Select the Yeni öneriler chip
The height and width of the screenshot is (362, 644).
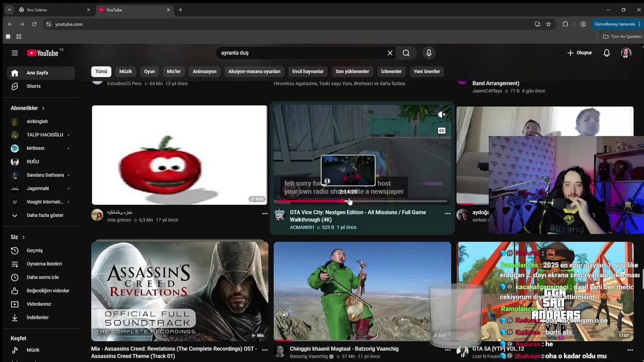coord(427,71)
